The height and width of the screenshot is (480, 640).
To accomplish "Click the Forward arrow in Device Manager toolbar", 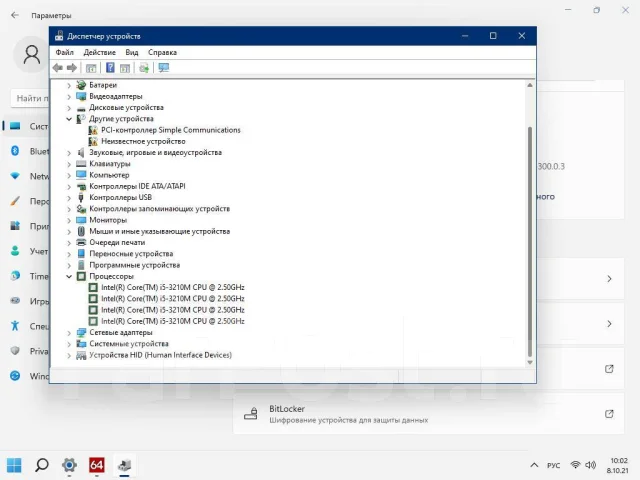I will coord(72,68).
